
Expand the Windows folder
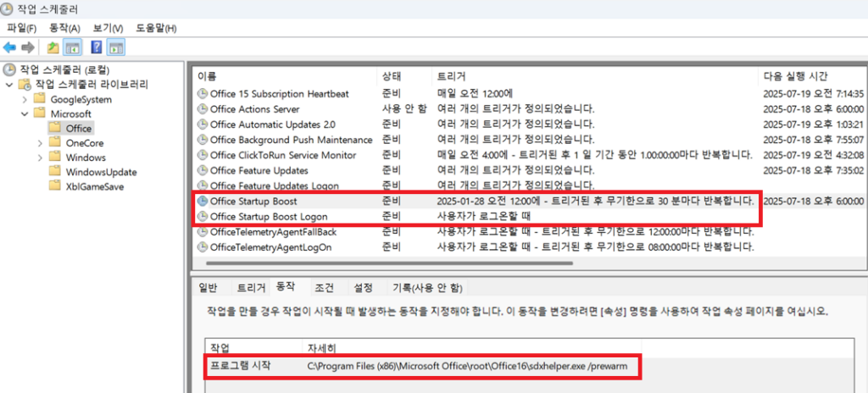pyautogui.click(x=39, y=158)
